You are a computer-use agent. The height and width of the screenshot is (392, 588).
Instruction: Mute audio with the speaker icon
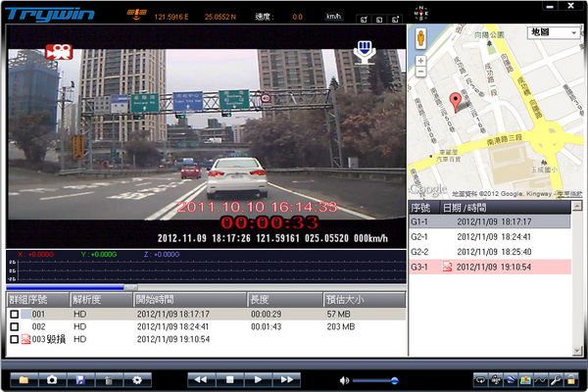[344, 379]
